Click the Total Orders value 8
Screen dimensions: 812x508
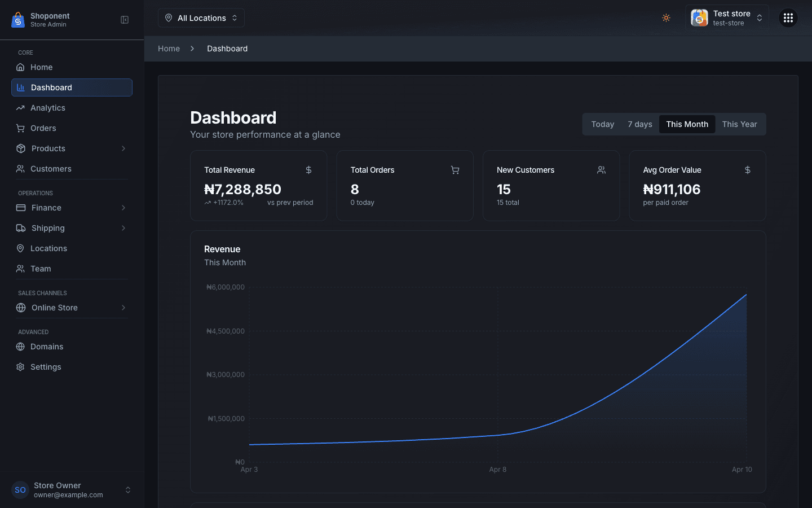[x=355, y=189]
